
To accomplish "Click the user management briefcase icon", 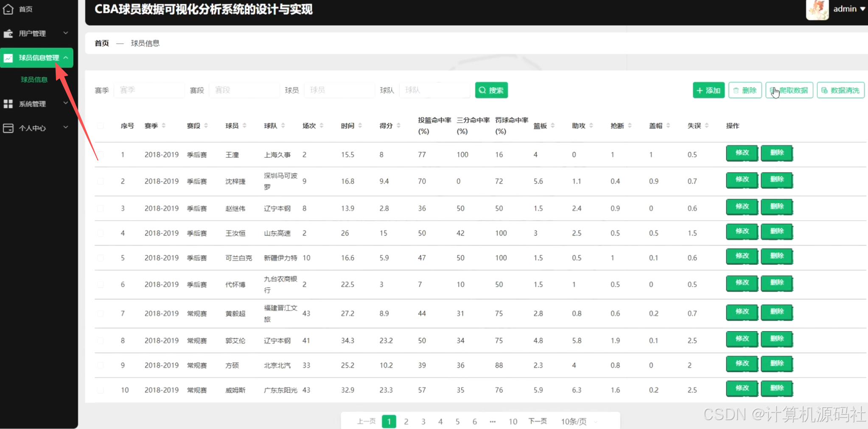I will pyautogui.click(x=8, y=34).
